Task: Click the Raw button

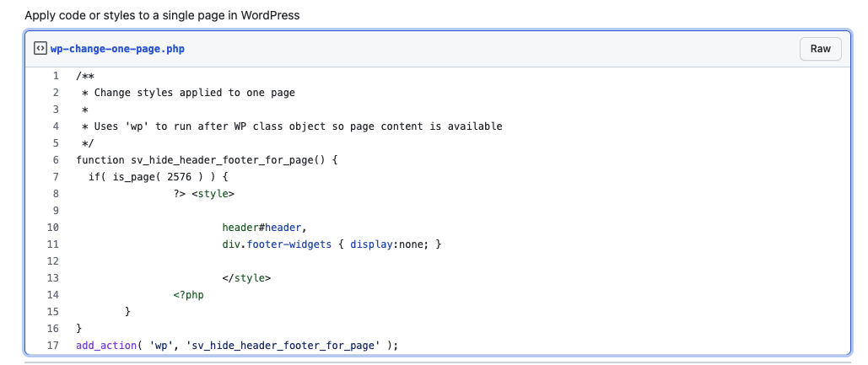Action: click(821, 49)
